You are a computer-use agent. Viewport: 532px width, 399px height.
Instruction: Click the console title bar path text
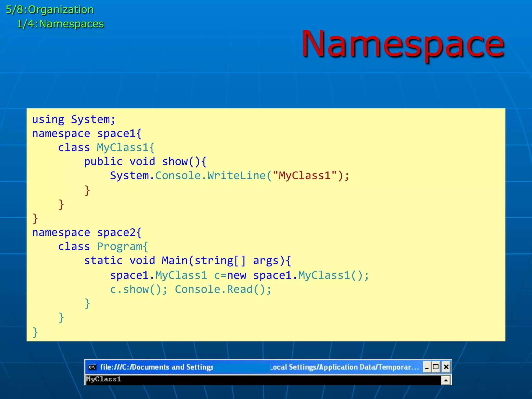click(156, 367)
